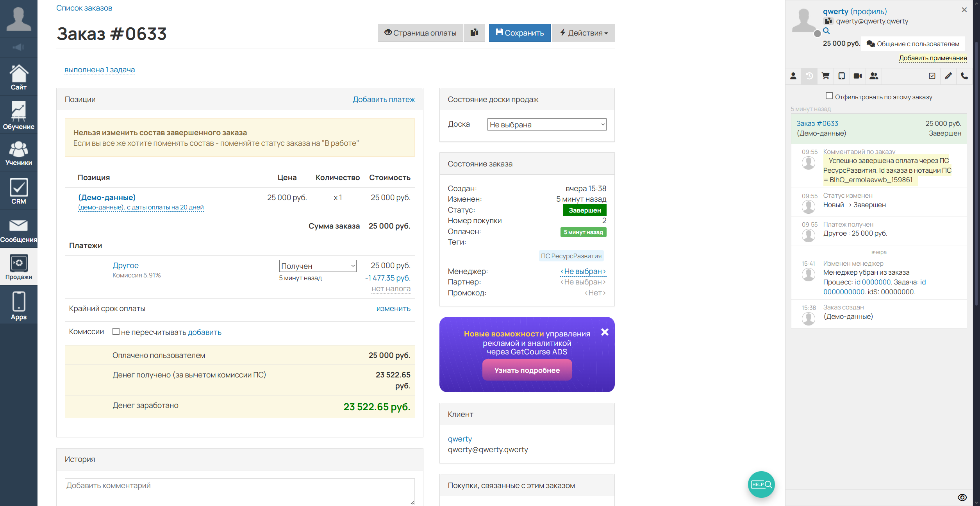
Task: Expand the Действия dropdown menu
Action: point(583,33)
